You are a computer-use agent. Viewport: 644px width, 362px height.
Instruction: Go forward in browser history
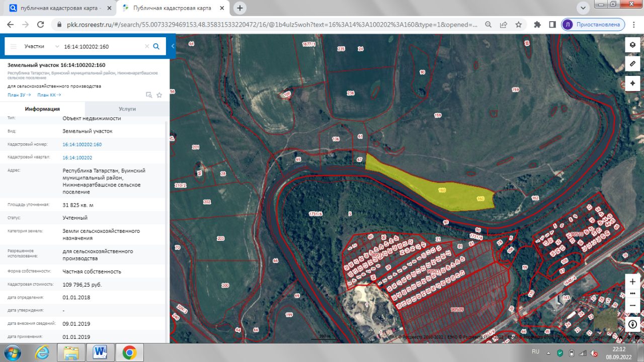tap(26, 24)
